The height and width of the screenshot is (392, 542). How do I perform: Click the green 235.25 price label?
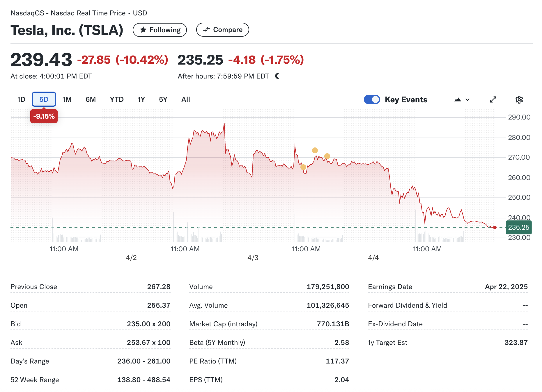click(519, 227)
